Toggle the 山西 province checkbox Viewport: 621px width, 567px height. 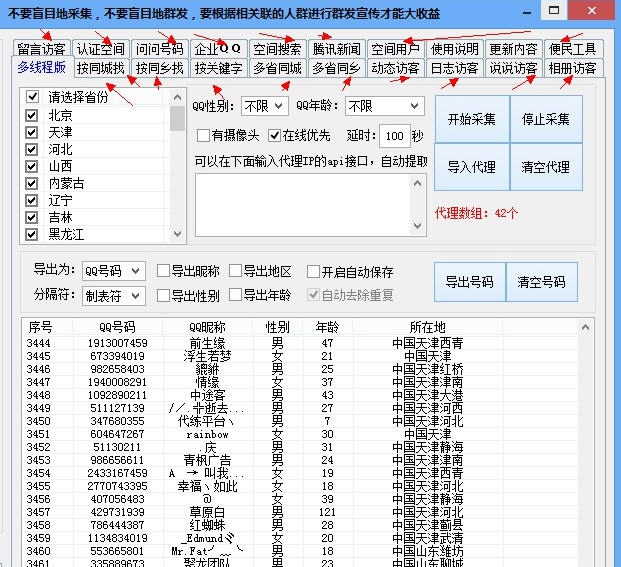31,166
